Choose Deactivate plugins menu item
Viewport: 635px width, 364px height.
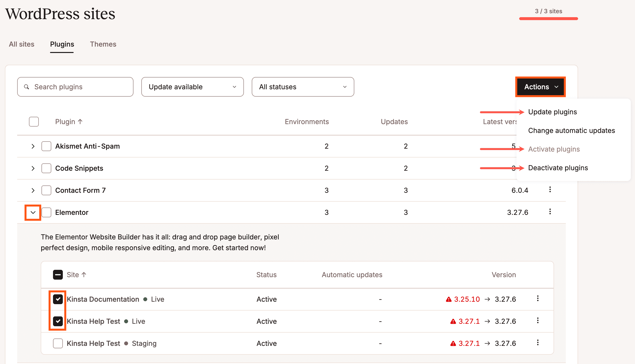pyautogui.click(x=558, y=168)
